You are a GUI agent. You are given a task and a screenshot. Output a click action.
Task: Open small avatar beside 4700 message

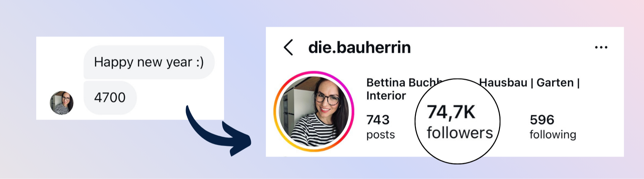tap(61, 103)
